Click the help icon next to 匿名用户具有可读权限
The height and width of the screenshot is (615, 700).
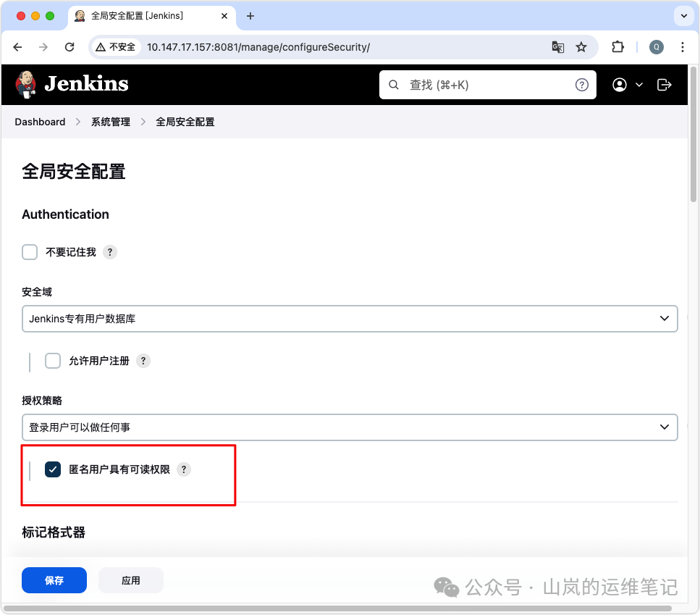click(x=184, y=469)
